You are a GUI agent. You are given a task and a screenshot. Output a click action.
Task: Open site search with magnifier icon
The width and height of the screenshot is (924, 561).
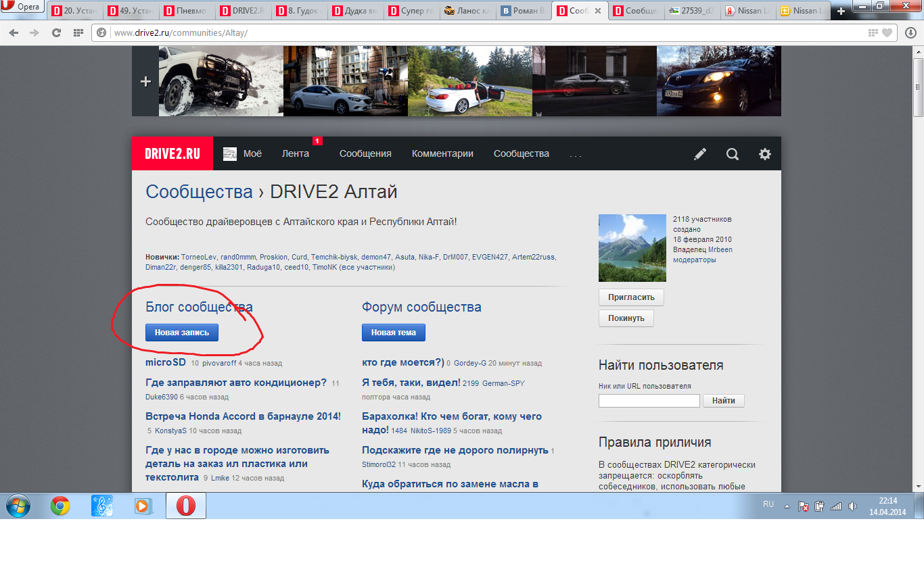tap(733, 154)
